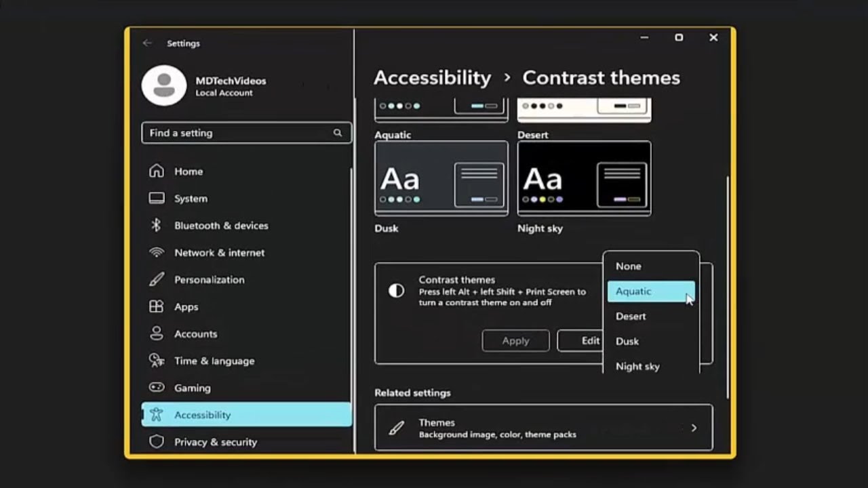
Task: Click the content pane vertical scrollbar
Action: tap(728, 287)
